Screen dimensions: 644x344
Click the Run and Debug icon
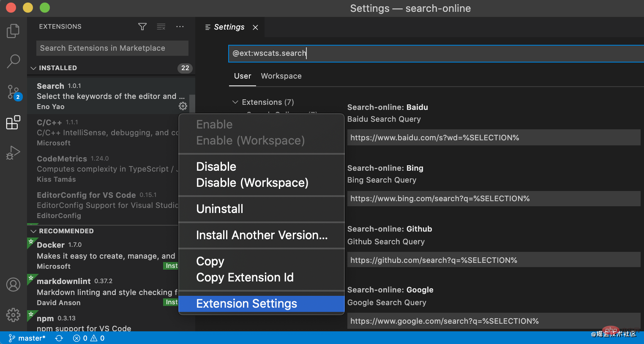[x=13, y=153]
